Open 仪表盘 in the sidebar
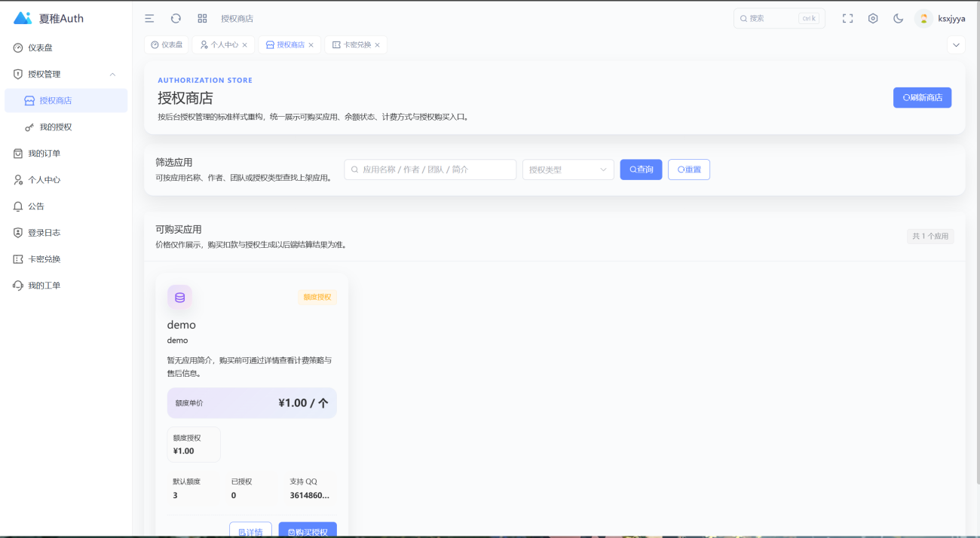Viewport: 980px width, 538px height. click(66, 47)
